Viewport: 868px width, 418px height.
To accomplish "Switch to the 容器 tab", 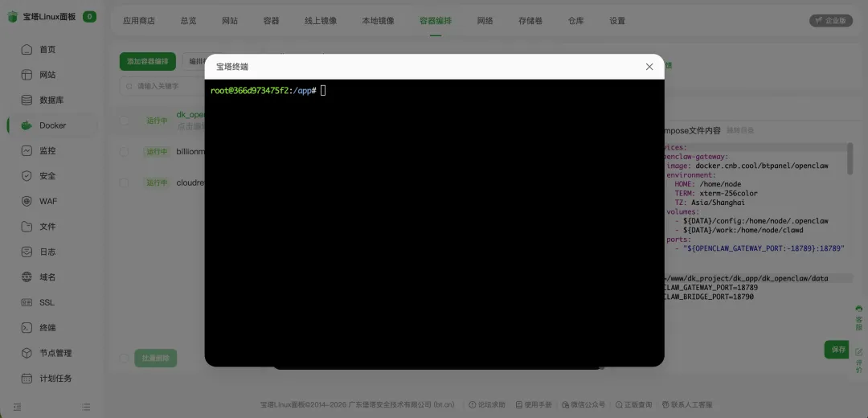I will pos(272,21).
